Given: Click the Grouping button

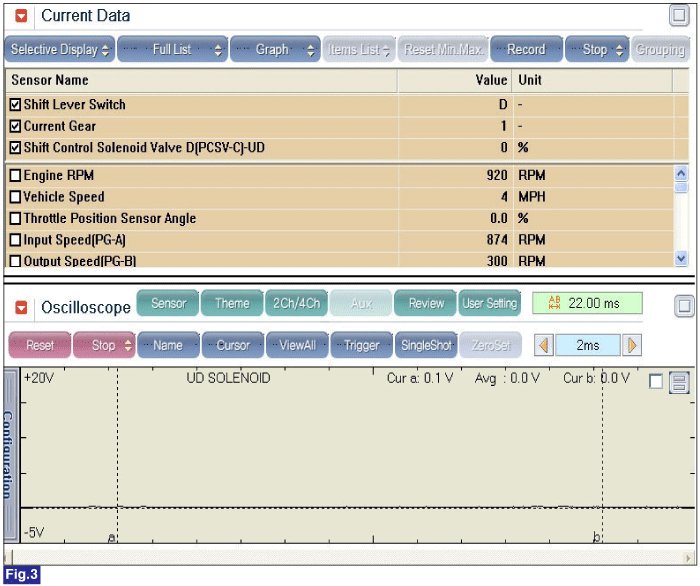Looking at the screenshot, I should [x=660, y=49].
